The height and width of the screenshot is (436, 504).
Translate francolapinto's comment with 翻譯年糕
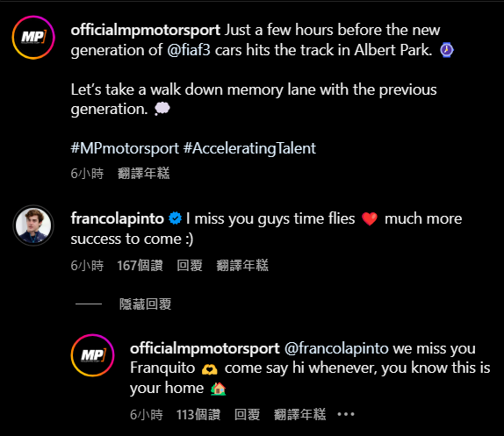tap(242, 266)
